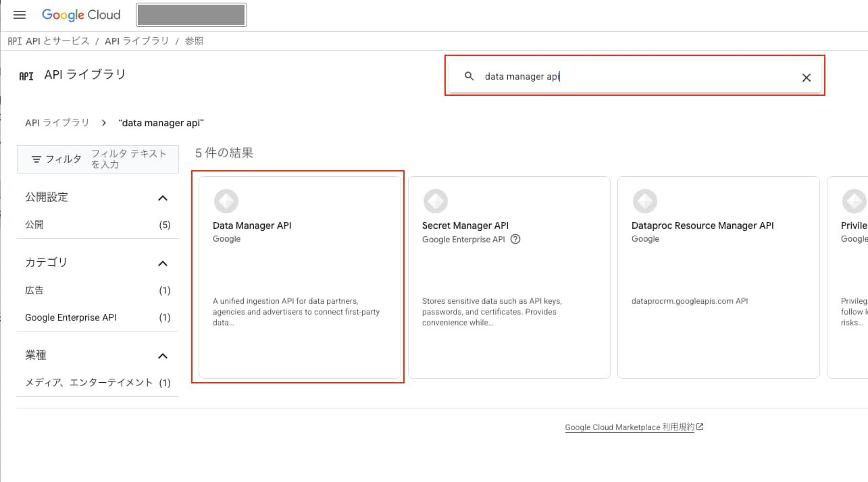Select the Google Enterprise API category filter

click(97, 317)
